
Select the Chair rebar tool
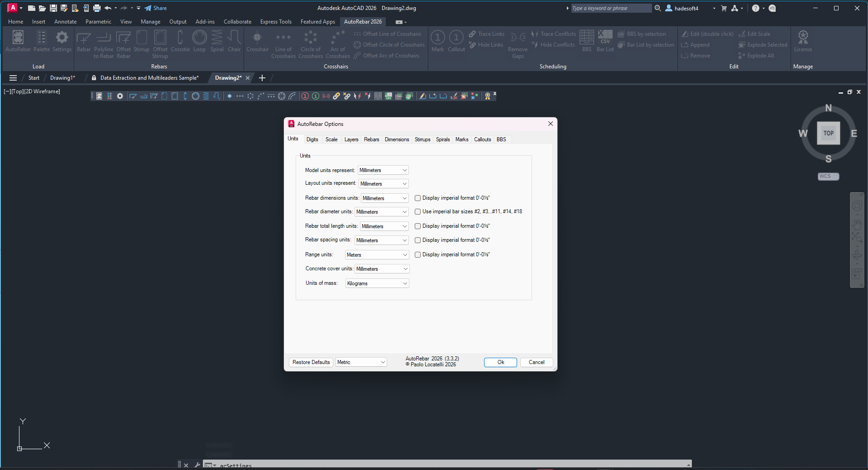click(234, 41)
